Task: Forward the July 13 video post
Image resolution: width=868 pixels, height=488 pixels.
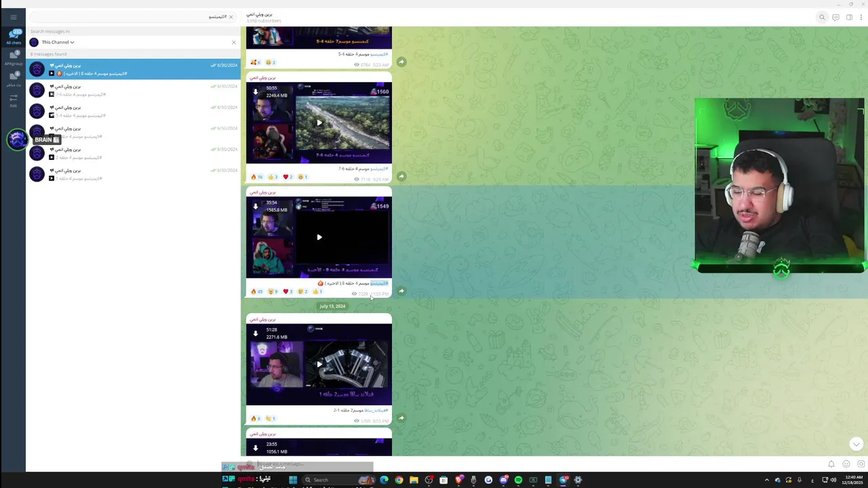Action: coord(401,418)
